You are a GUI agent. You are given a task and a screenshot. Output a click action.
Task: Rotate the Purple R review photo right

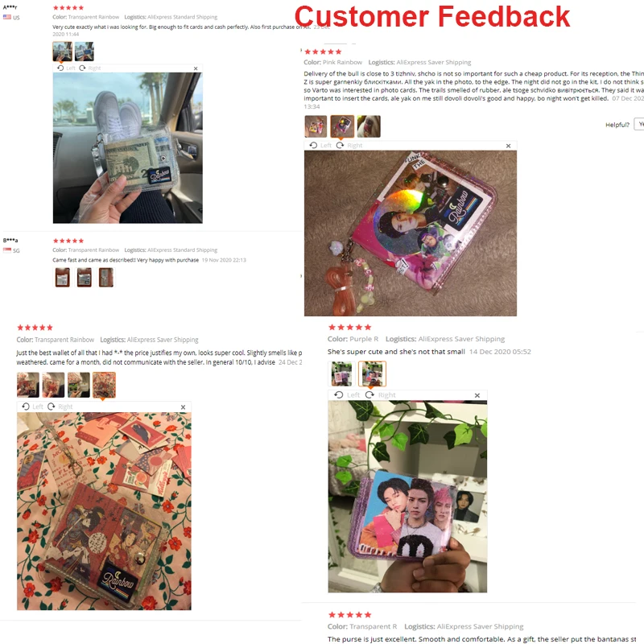click(381, 394)
